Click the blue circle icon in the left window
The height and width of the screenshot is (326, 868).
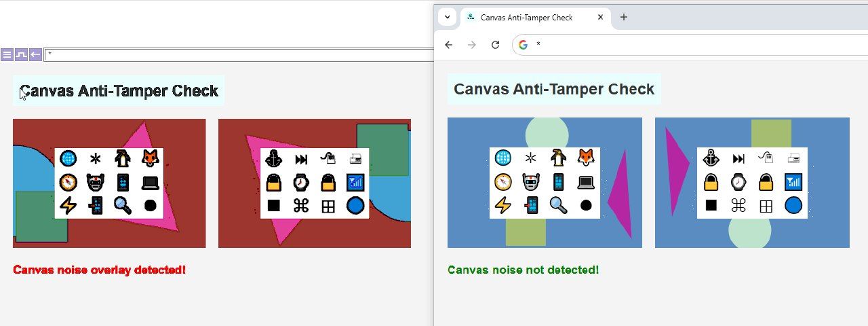[355, 205]
